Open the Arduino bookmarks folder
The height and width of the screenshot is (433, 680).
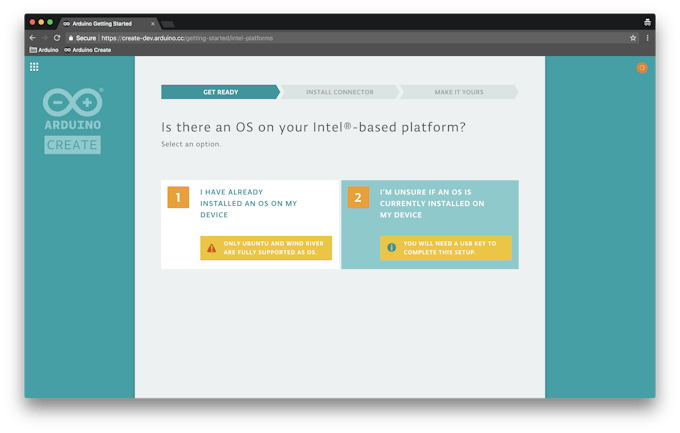click(44, 50)
